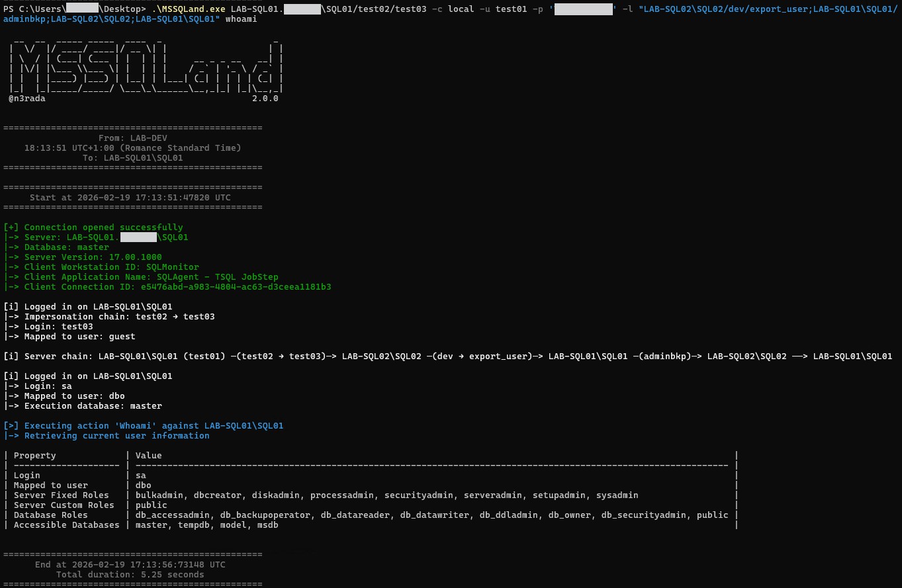
Task: Click the linked-server chain string after -l flag
Action: click(768, 9)
